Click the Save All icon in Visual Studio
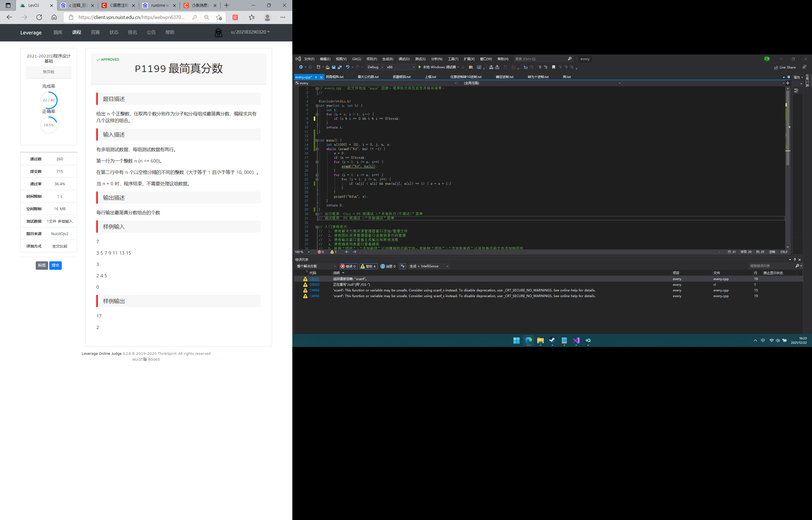The image size is (812, 520). (x=340, y=67)
